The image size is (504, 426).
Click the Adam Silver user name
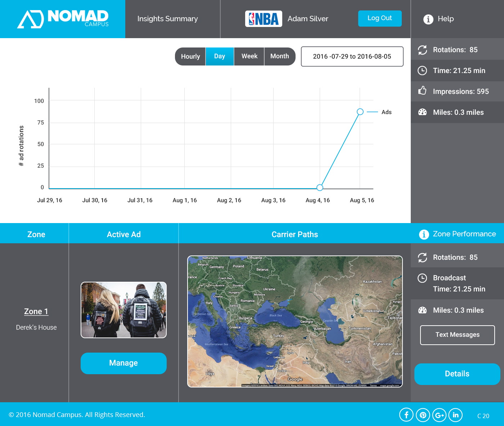point(308,19)
